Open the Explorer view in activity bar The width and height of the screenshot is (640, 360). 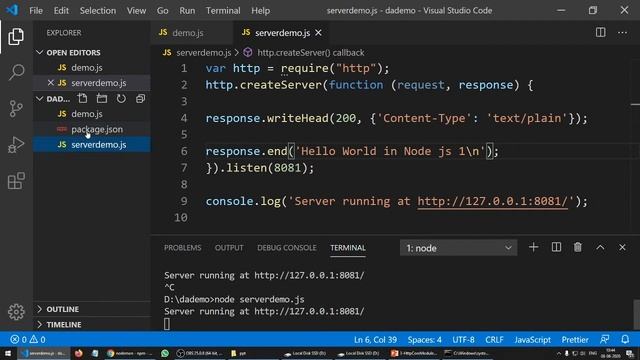point(16,37)
